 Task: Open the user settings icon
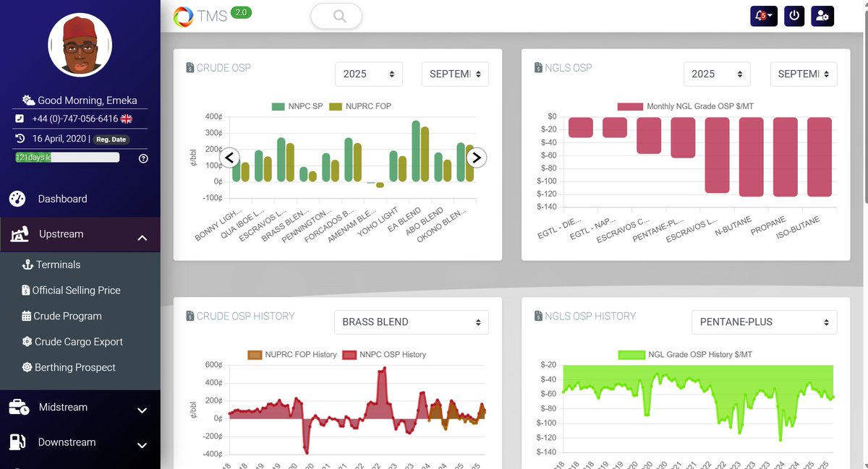[822, 15]
